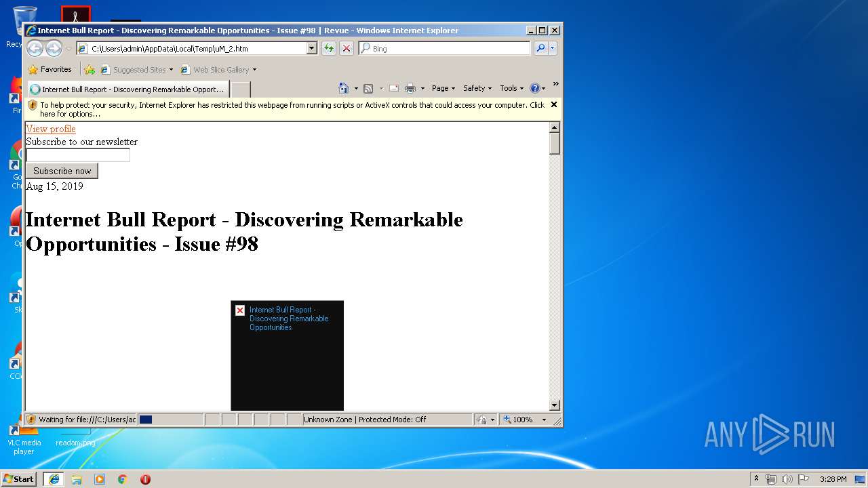Click the Aug 15, 2019 date text

click(x=54, y=186)
